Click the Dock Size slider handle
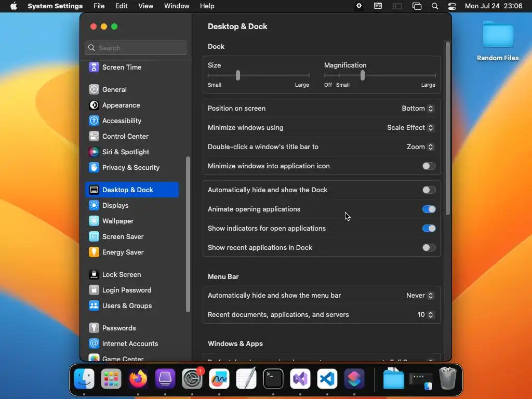The width and height of the screenshot is (532, 399). click(x=238, y=75)
